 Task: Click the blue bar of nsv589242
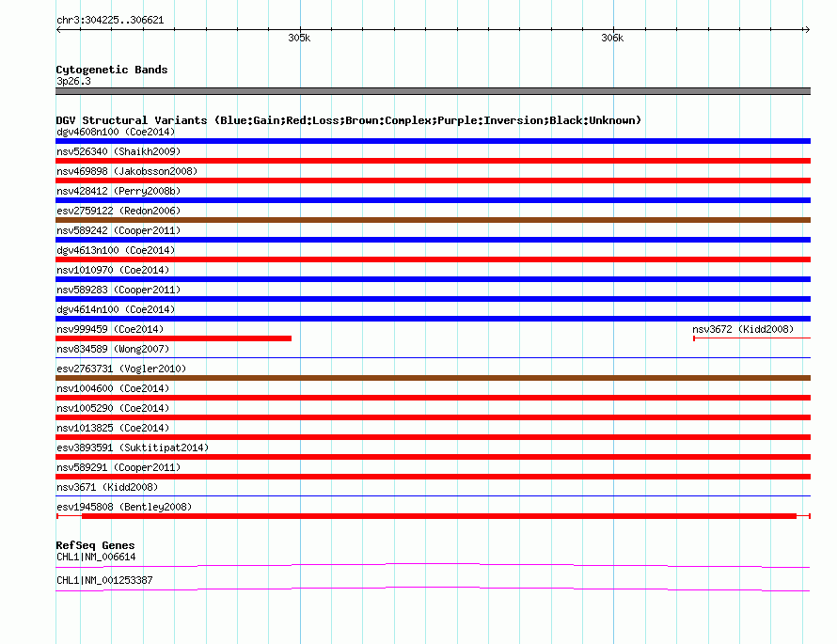pos(433,240)
